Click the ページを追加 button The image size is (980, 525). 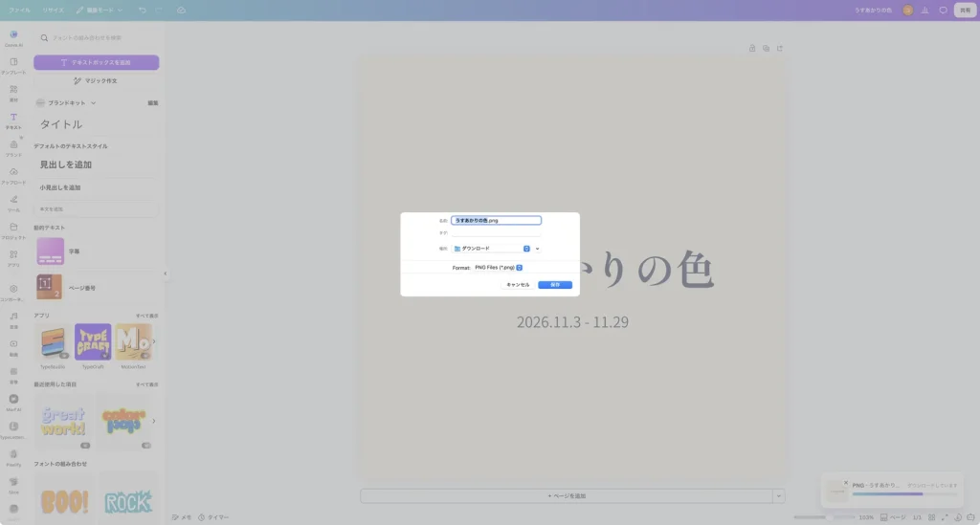(x=567, y=496)
